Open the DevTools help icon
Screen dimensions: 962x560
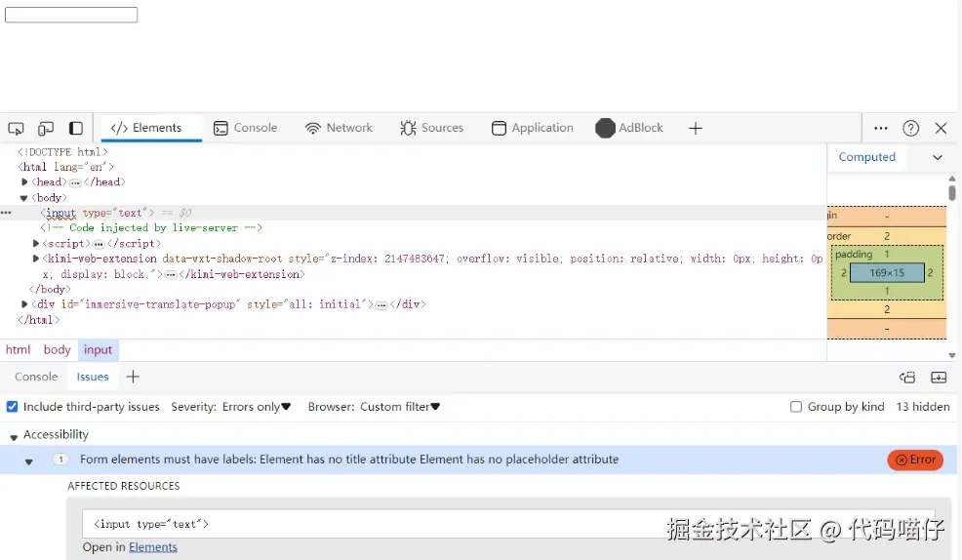tap(911, 128)
